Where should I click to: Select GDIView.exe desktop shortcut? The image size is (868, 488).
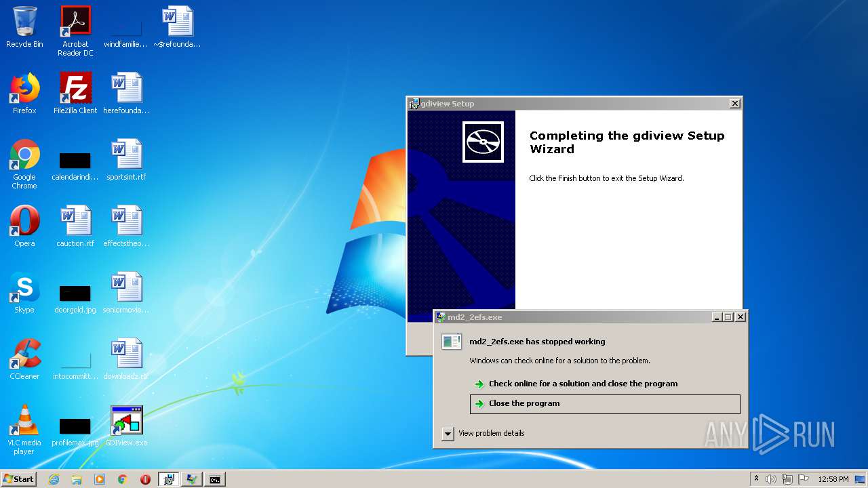tap(126, 426)
